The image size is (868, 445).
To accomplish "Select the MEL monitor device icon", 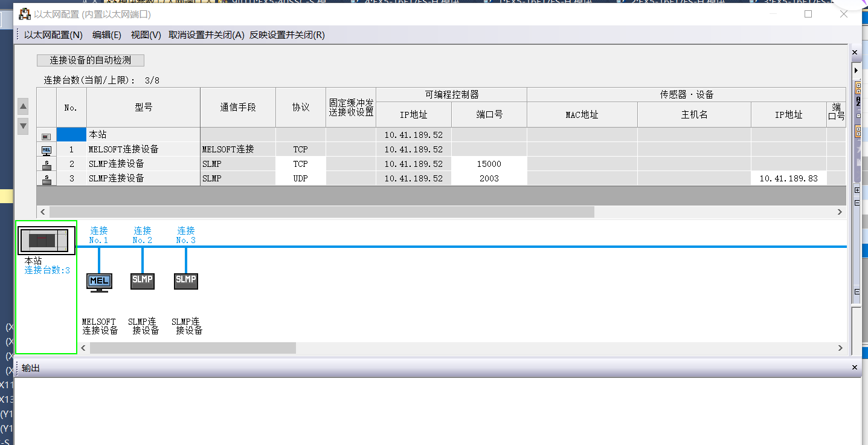I will click(99, 282).
